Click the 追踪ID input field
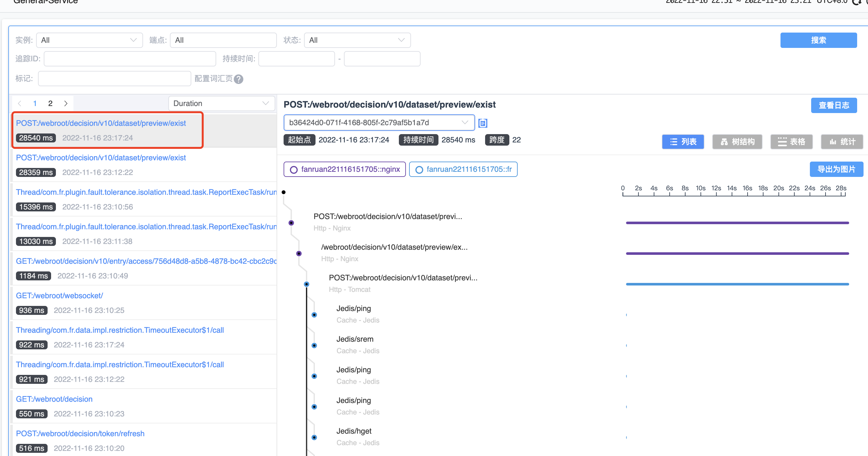The image size is (868, 456). point(130,59)
